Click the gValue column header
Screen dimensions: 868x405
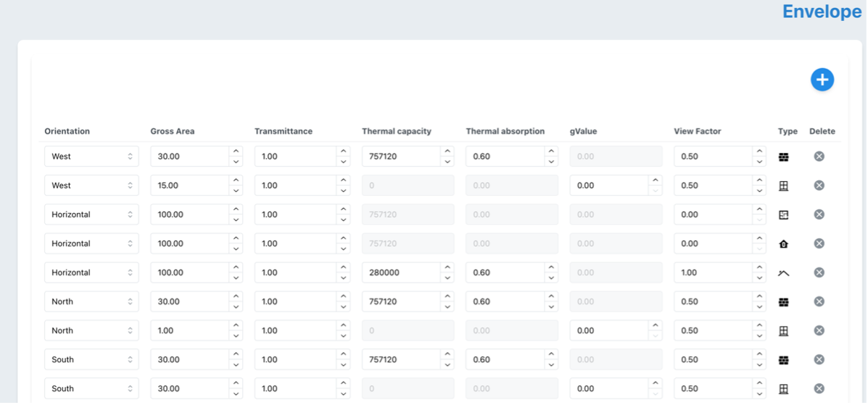(584, 131)
